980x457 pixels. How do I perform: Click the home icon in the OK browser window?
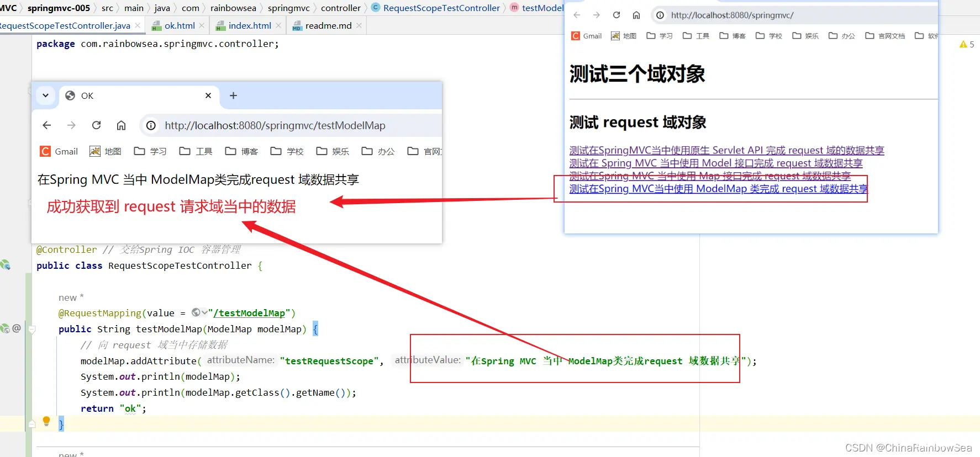(x=121, y=125)
